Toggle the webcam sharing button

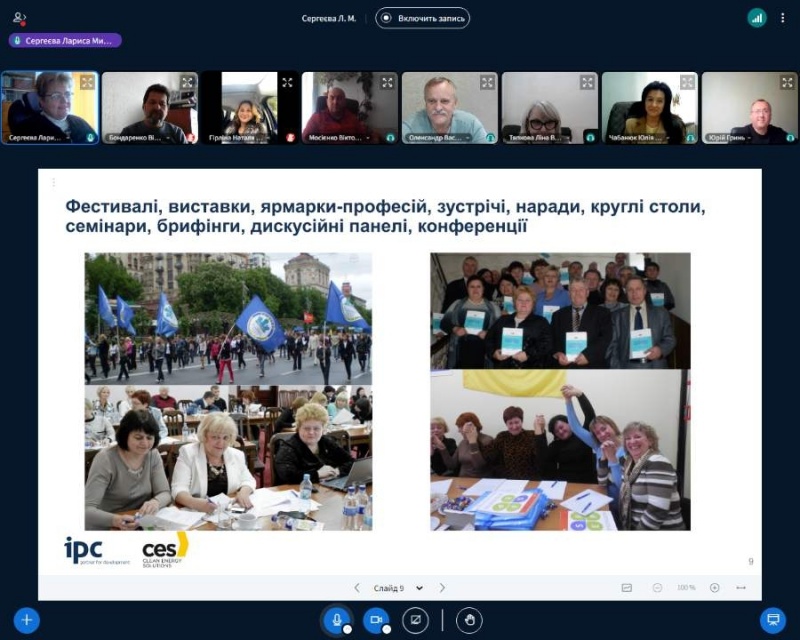click(x=376, y=620)
